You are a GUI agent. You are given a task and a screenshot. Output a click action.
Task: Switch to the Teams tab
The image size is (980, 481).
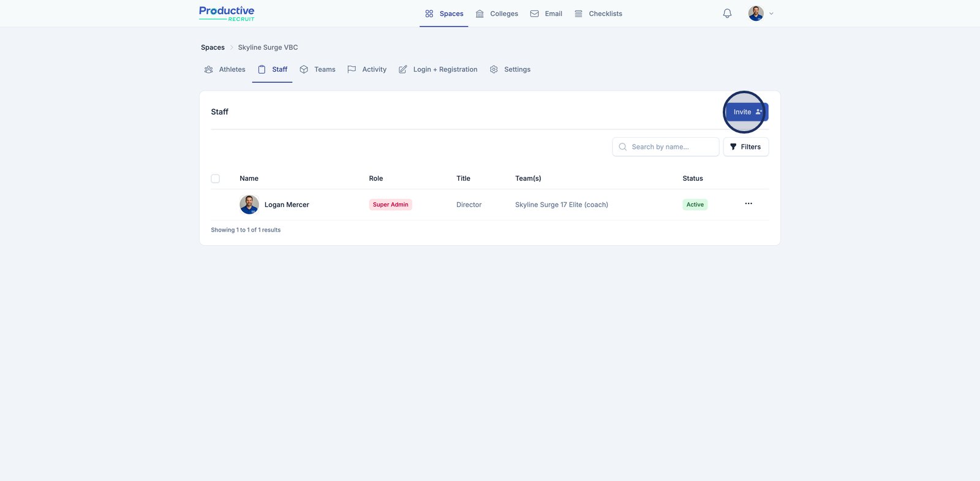click(317, 69)
